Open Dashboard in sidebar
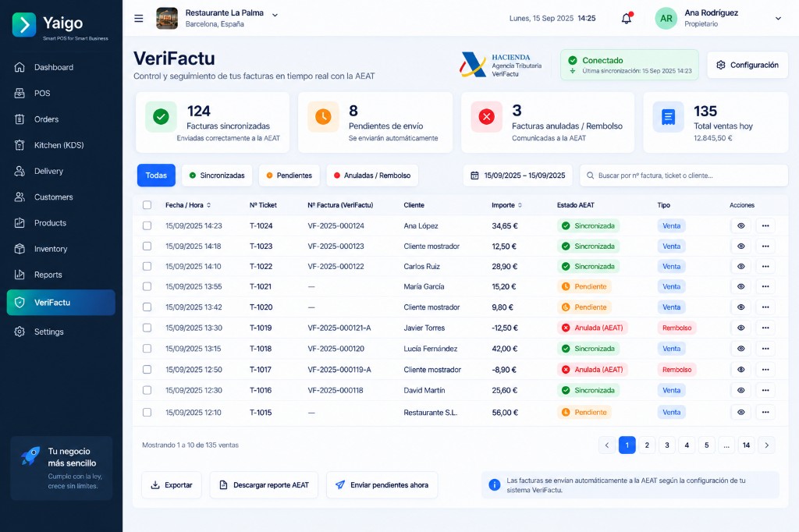799x532 pixels. click(x=61, y=67)
